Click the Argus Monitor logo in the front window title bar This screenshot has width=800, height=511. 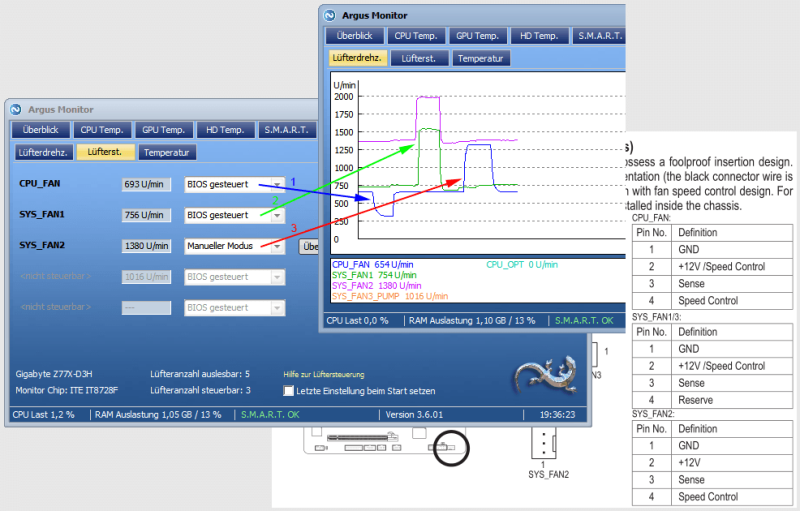[330, 15]
